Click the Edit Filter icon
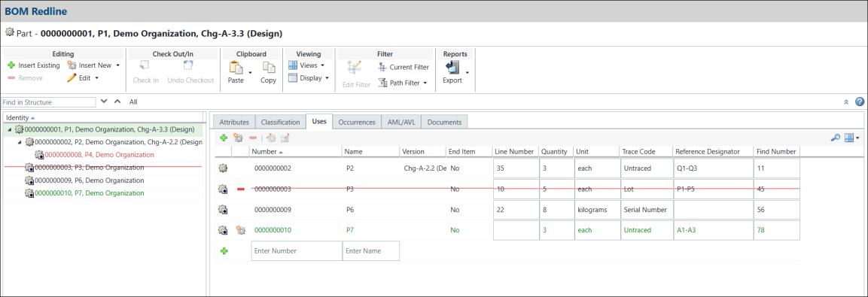Image resolution: width=868 pixels, height=297 pixels. 355,68
